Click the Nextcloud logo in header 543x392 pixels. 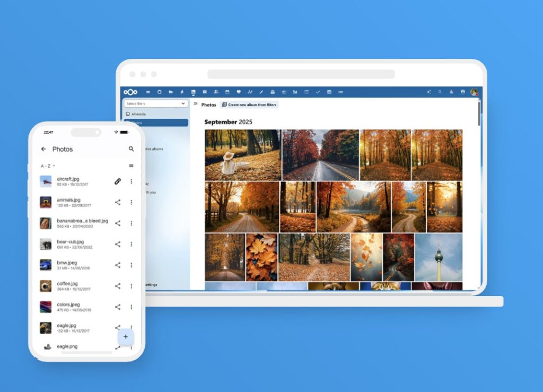pos(130,92)
